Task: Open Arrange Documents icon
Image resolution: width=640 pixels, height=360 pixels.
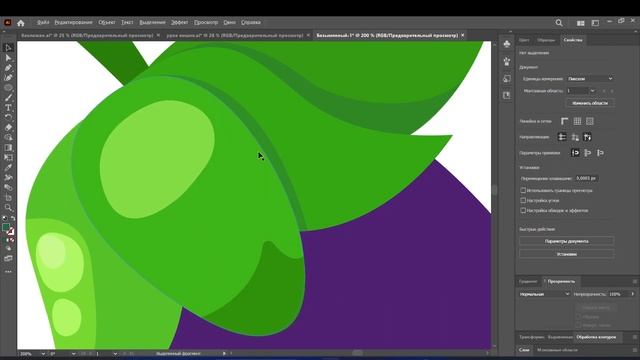Action: tap(580, 23)
